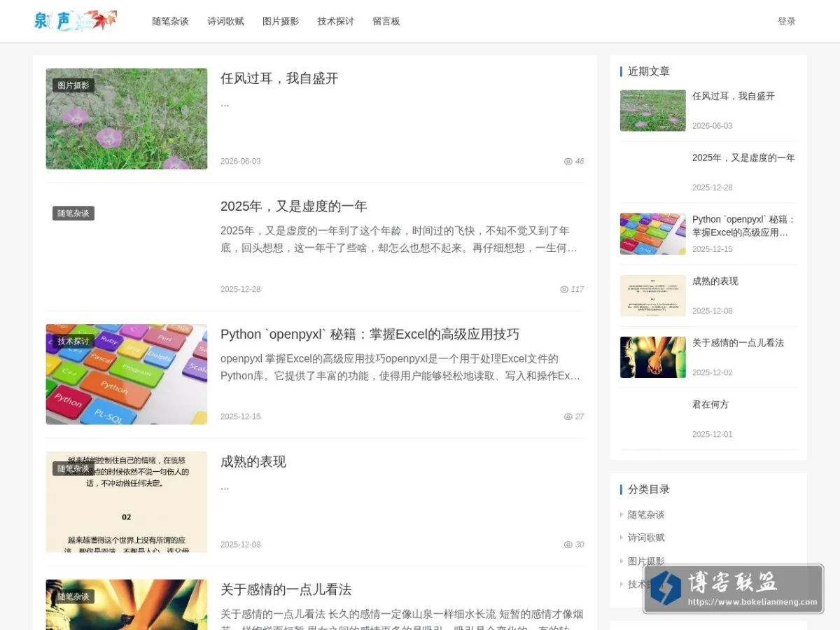The width and height of the screenshot is (840, 630).
Task: Select 随笔杂谈 in 分类目录 list
Action: tap(646, 514)
